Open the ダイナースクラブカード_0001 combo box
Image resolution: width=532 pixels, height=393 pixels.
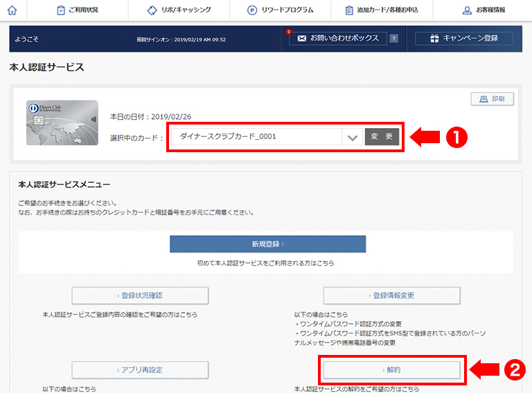(x=256, y=137)
